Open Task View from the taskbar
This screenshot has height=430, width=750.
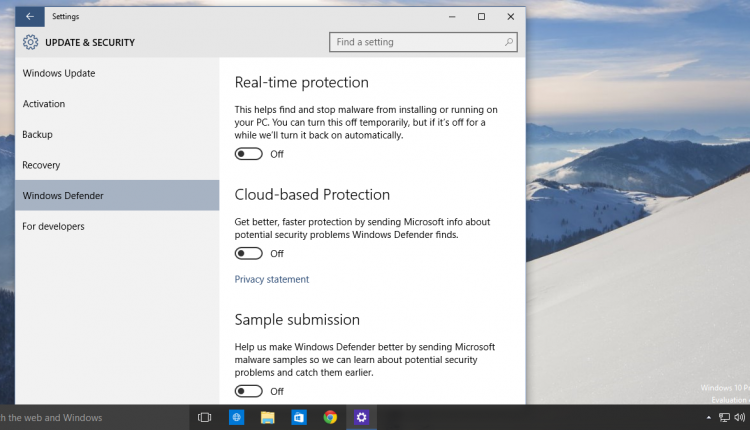[x=204, y=418]
